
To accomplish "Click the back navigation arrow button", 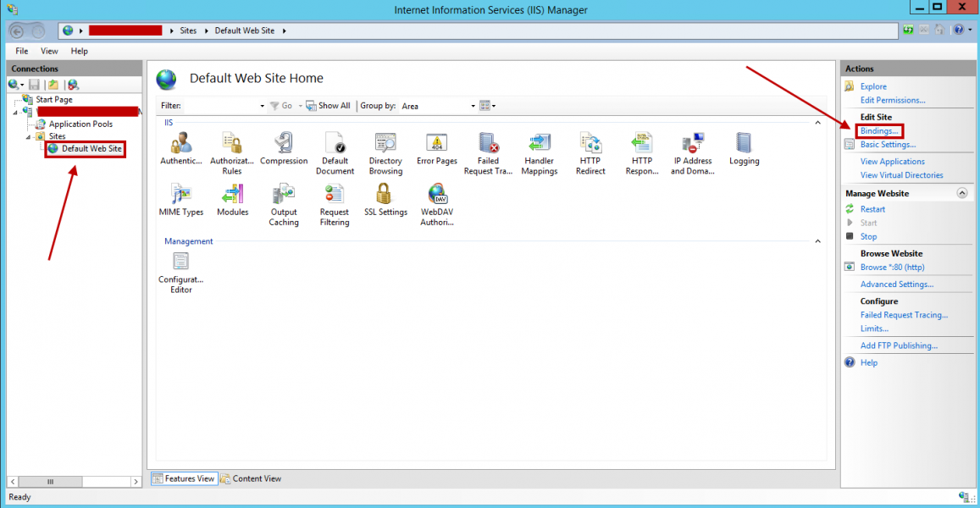I will click(x=18, y=30).
